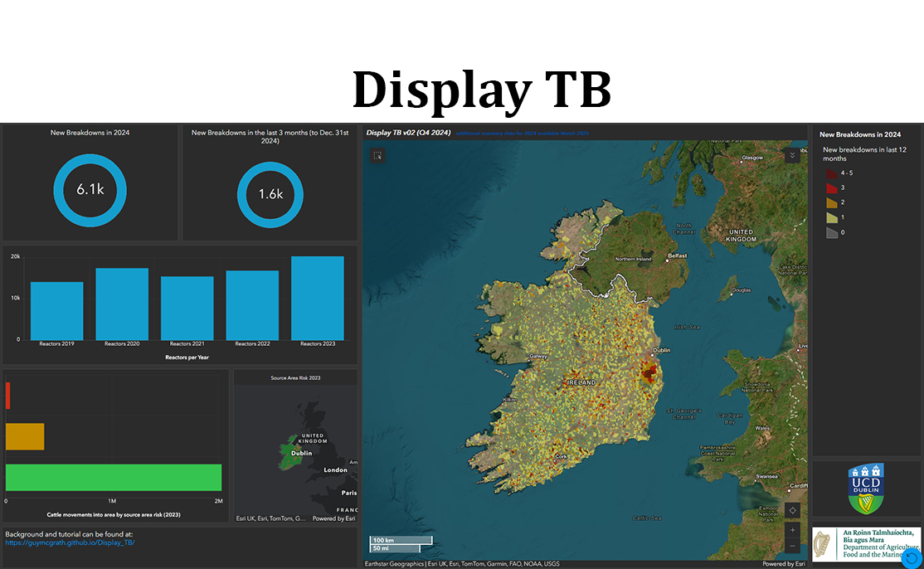
Task: Click the orange legend swatch labeled 2
Action: tap(831, 202)
